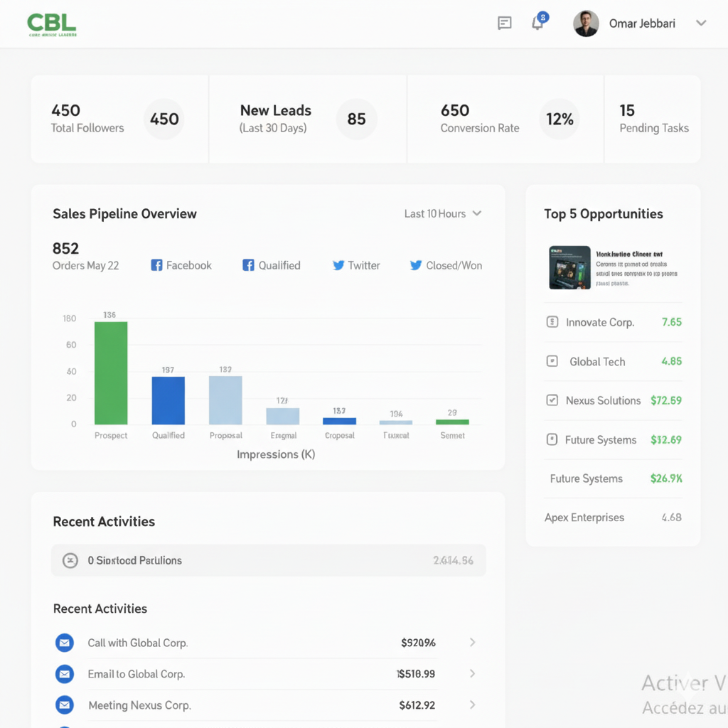Select the Facebook legend filter
The height and width of the screenshot is (728, 728).
coord(181,265)
